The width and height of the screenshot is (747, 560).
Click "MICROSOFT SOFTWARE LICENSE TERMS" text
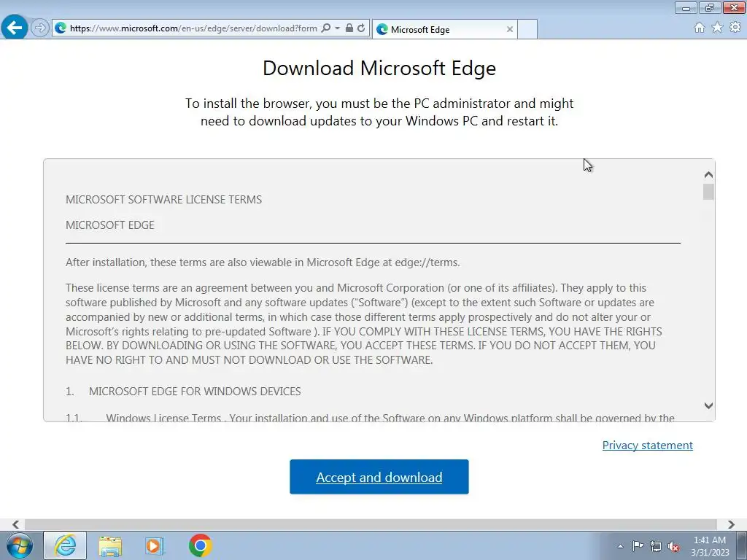164,200
